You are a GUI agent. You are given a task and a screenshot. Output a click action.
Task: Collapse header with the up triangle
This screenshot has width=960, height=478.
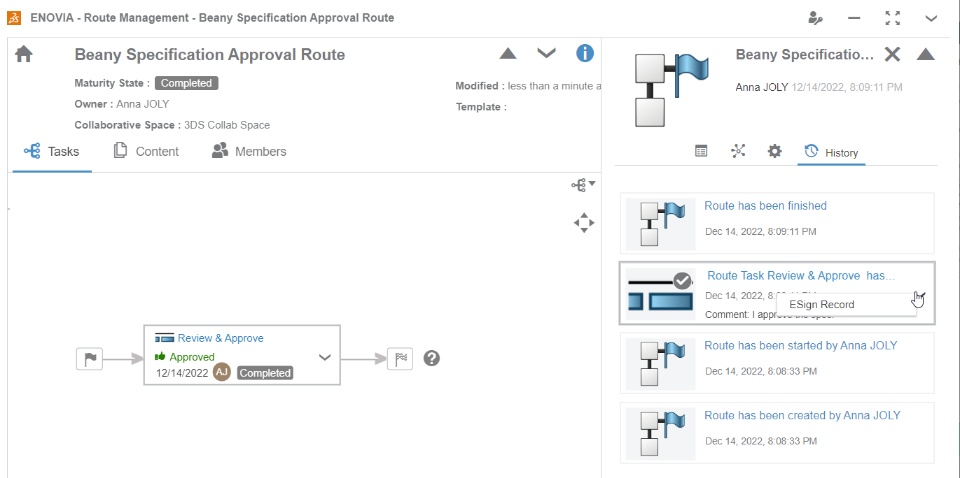[508, 54]
